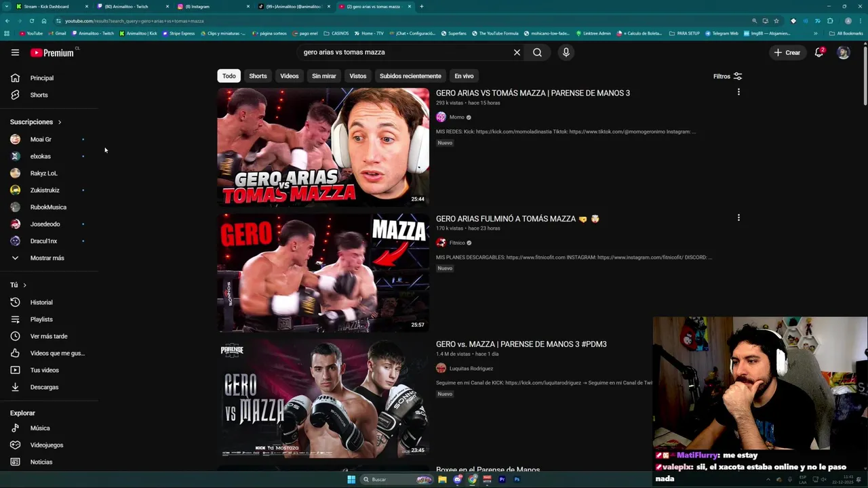Open the notifications bell

819,52
